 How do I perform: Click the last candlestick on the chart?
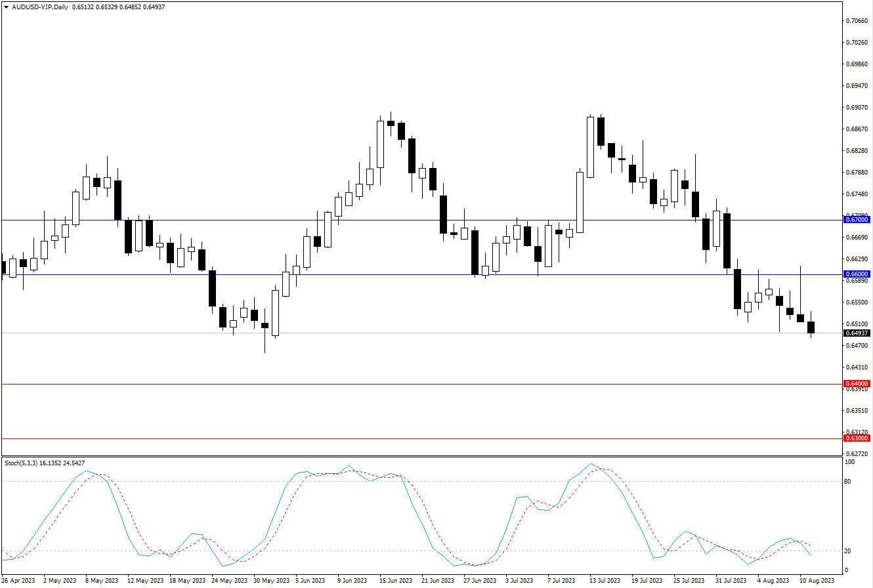click(811, 327)
